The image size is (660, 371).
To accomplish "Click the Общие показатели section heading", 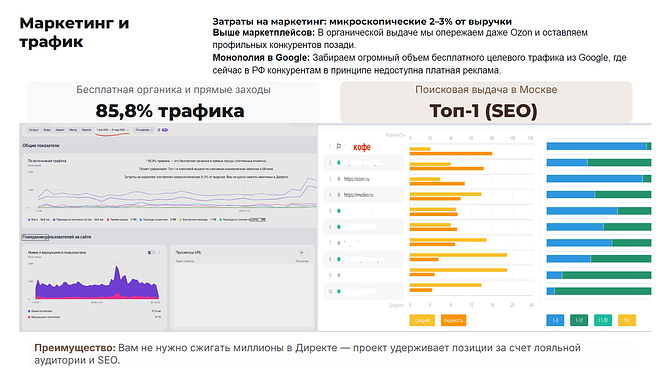I will (x=40, y=145).
